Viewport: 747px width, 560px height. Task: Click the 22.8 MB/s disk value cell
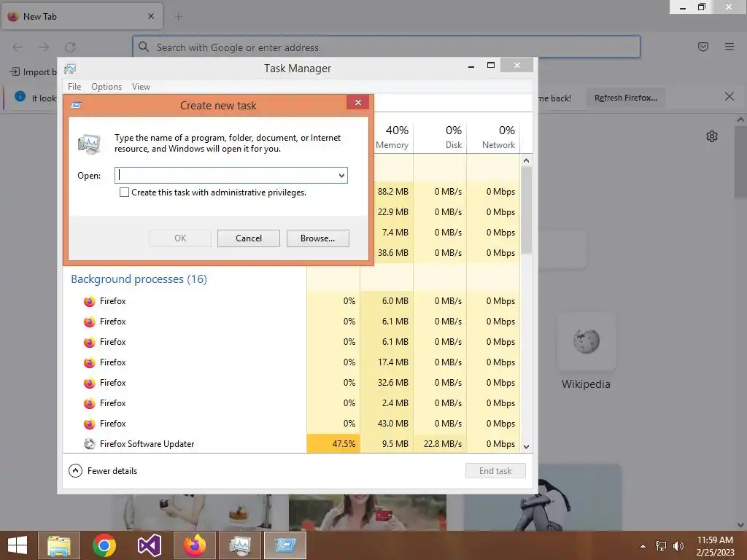point(440,444)
